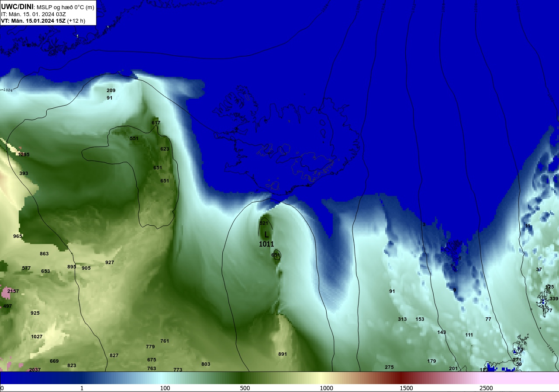Select the height value 925
This screenshot has height=392, width=559.
pos(35,313)
